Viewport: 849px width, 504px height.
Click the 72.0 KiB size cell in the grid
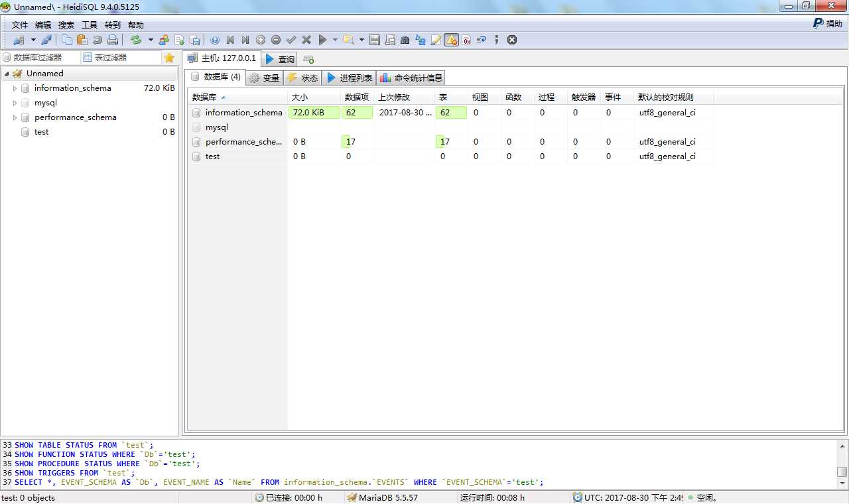[314, 113]
